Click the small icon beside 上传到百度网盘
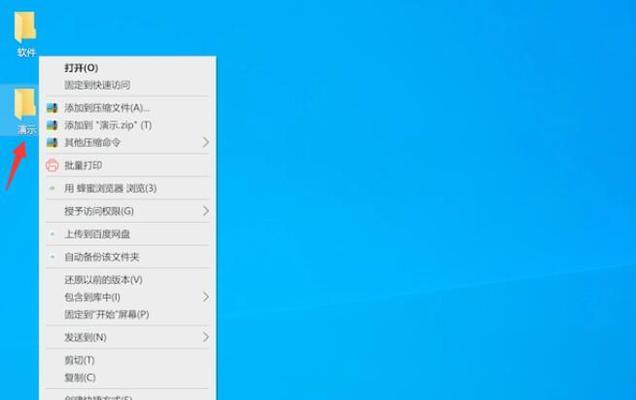The width and height of the screenshot is (636, 400). [x=52, y=234]
